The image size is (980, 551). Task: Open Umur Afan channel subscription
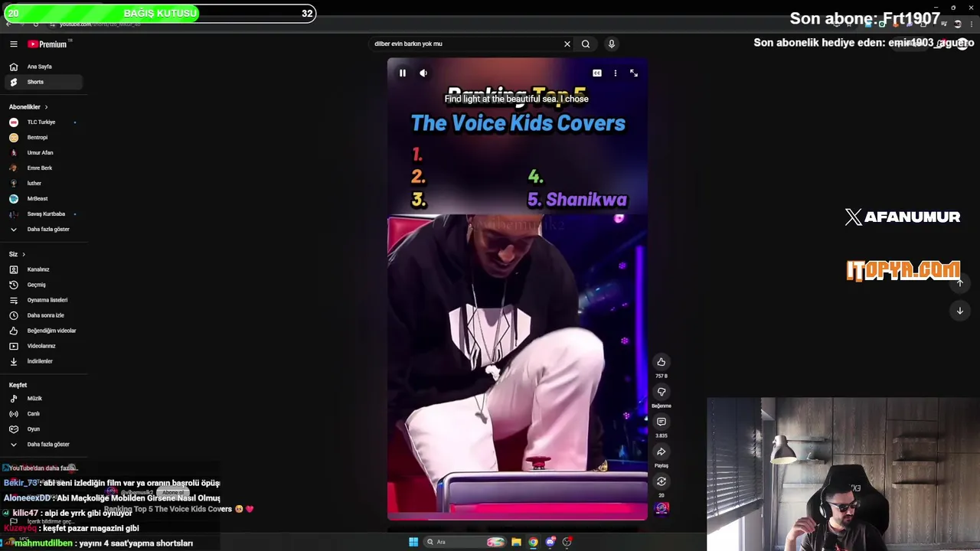pyautogui.click(x=42, y=153)
